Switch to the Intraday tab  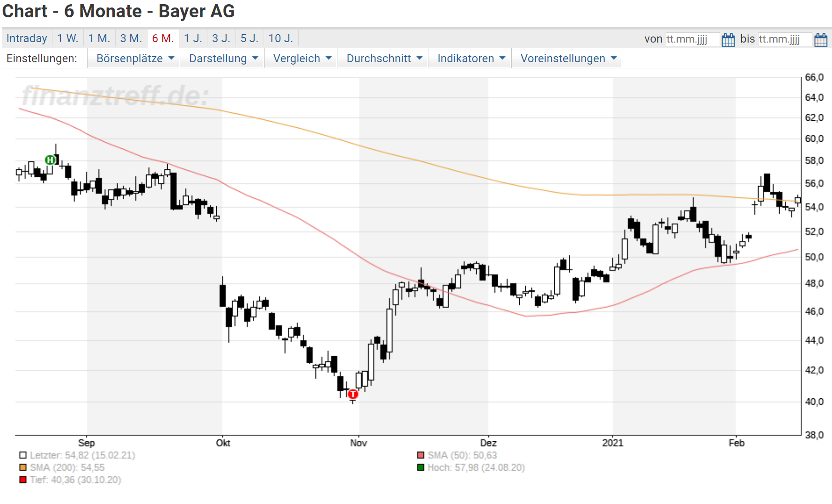click(x=27, y=38)
